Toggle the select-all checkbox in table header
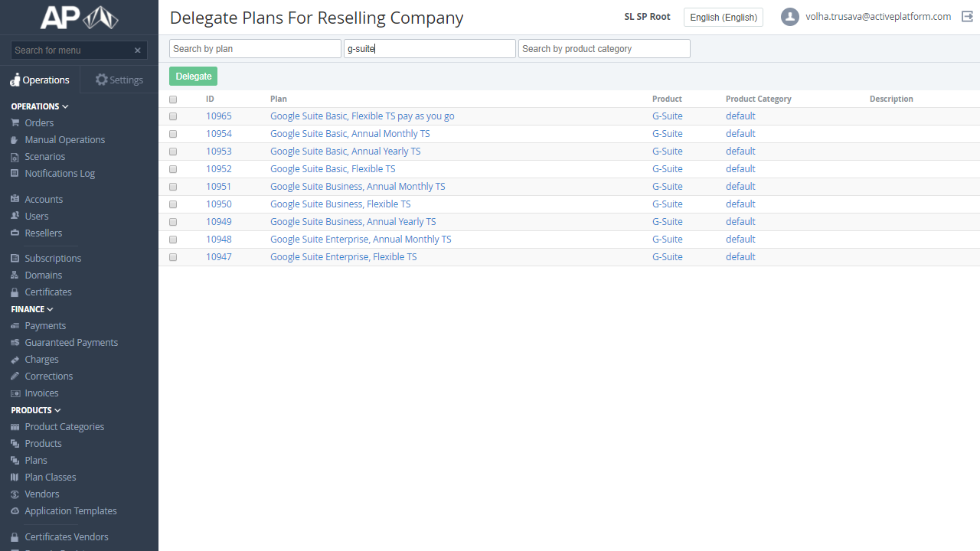The width and height of the screenshot is (980, 551). [173, 99]
